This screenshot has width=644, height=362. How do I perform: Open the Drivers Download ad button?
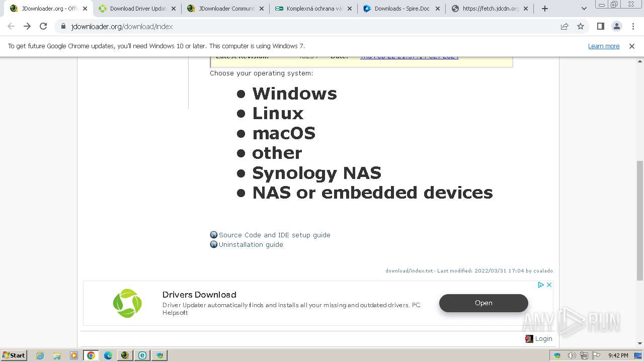[x=484, y=303]
